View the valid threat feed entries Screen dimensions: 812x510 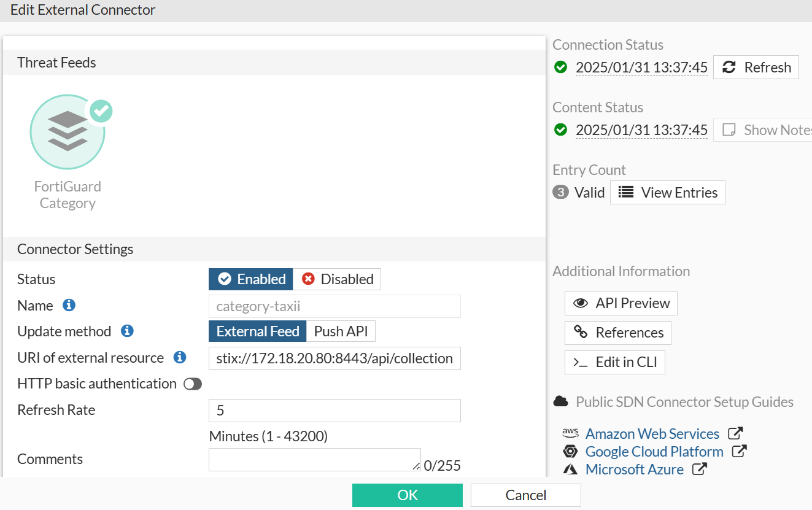click(667, 192)
